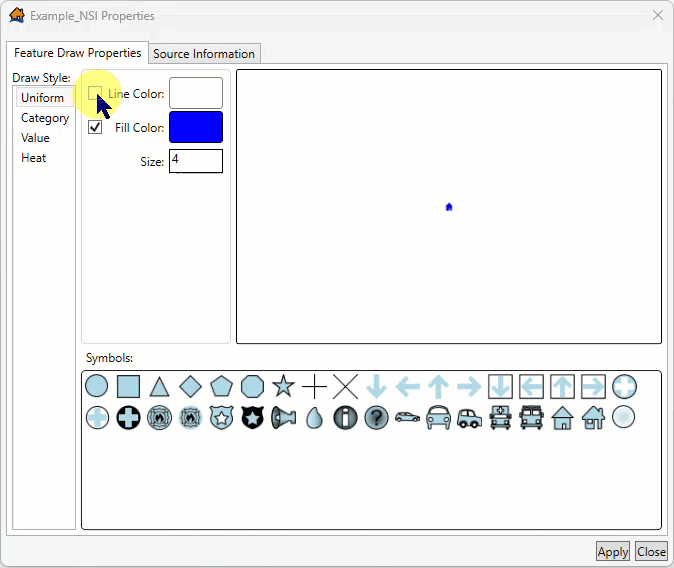Pick the question mark symbol
Image resolution: width=674 pixels, height=568 pixels.
377,418
